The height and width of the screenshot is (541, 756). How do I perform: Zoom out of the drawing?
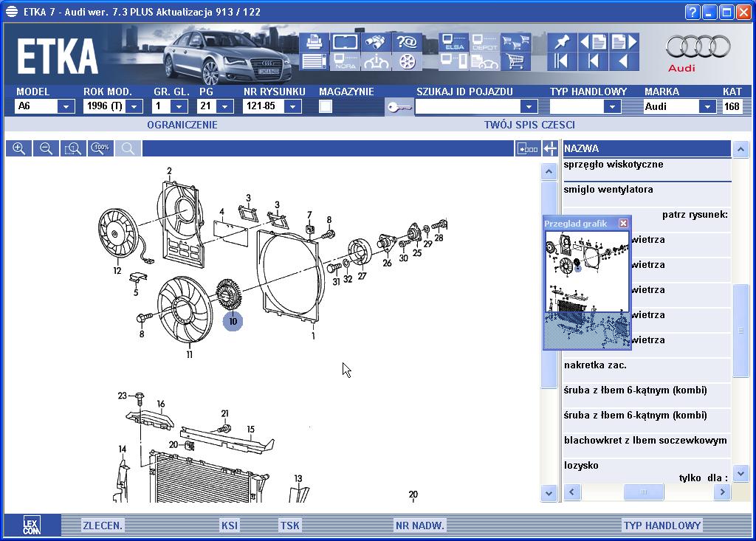47,148
